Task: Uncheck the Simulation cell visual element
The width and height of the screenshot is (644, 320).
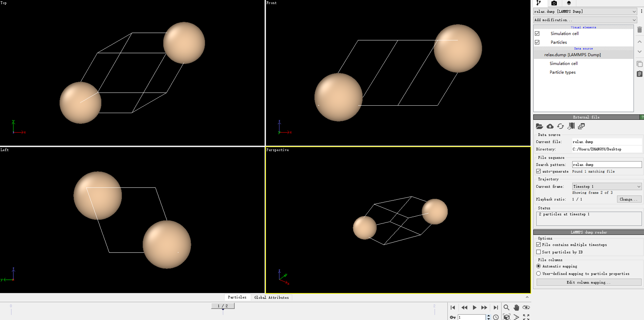Action: pos(538,33)
